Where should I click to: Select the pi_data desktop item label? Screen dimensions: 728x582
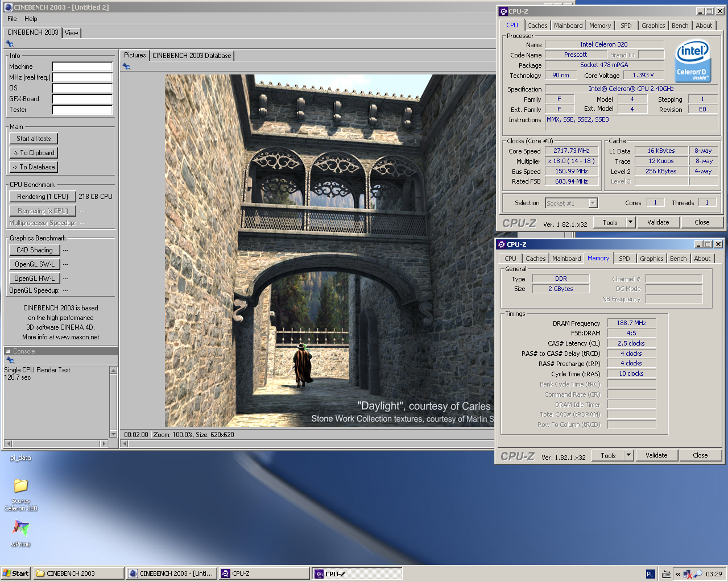[20, 458]
